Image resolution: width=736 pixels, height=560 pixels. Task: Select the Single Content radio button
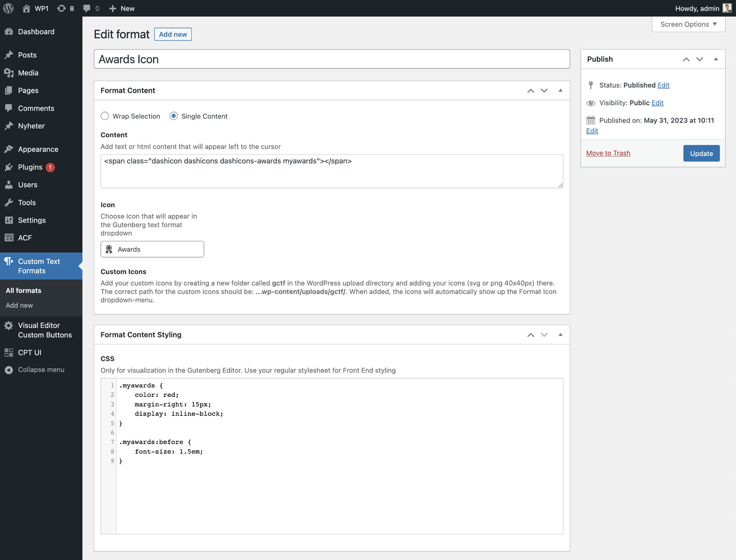174,116
